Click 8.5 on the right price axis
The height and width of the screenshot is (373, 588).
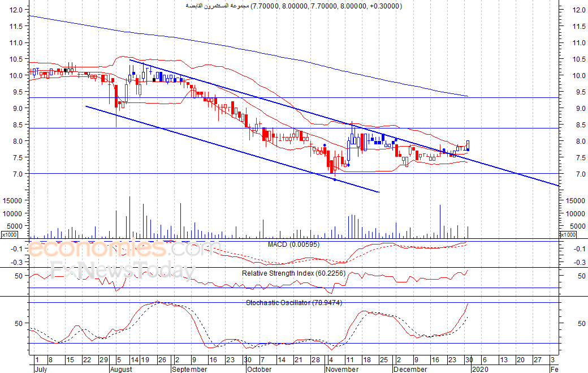[x=581, y=125]
